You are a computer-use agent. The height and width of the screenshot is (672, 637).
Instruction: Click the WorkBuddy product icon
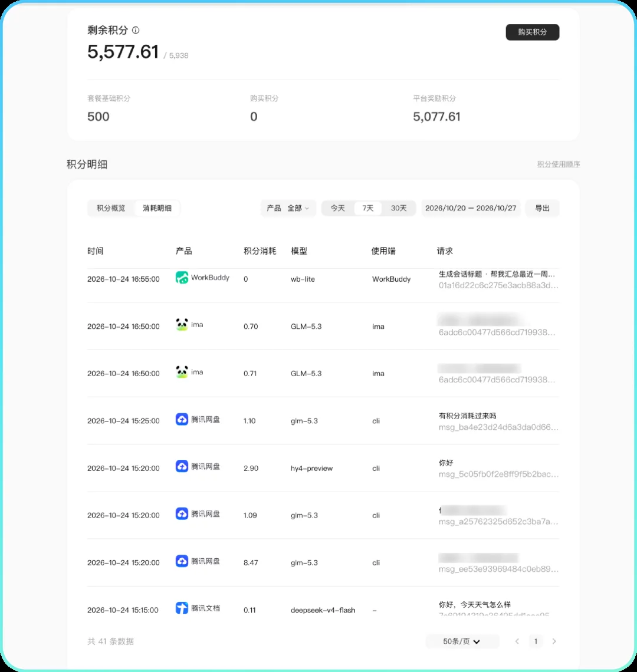182,278
